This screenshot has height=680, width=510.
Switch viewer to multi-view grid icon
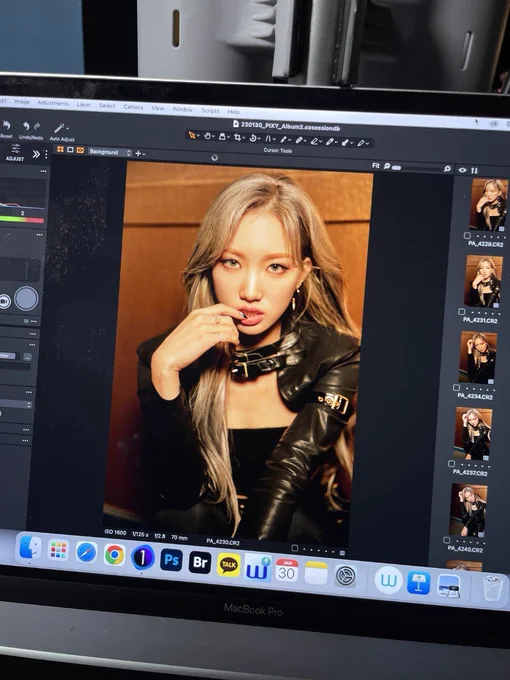click(60, 149)
